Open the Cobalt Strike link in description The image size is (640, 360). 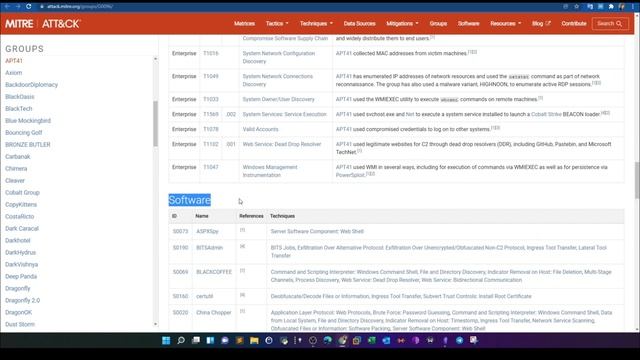(546, 115)
